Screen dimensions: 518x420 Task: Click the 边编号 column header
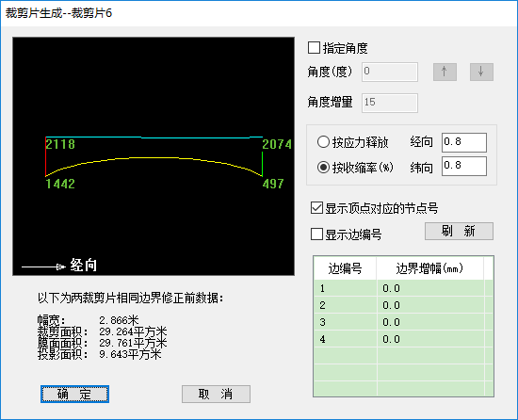(345, 268)
